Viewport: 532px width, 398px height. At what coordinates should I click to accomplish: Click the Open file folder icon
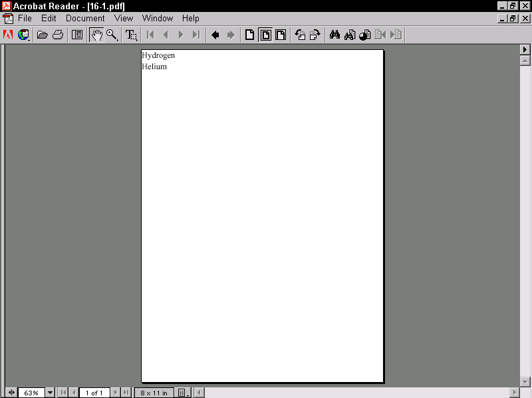point(43,35)
